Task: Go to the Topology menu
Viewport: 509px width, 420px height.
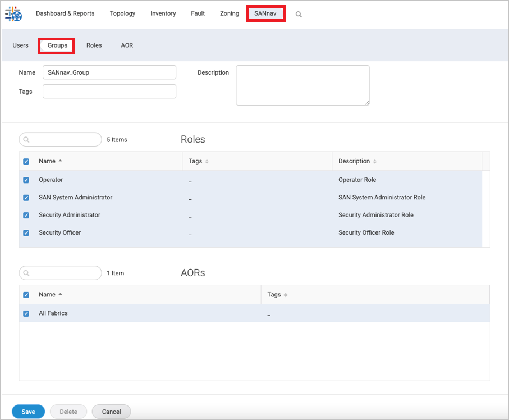Action: coord(122,13)
